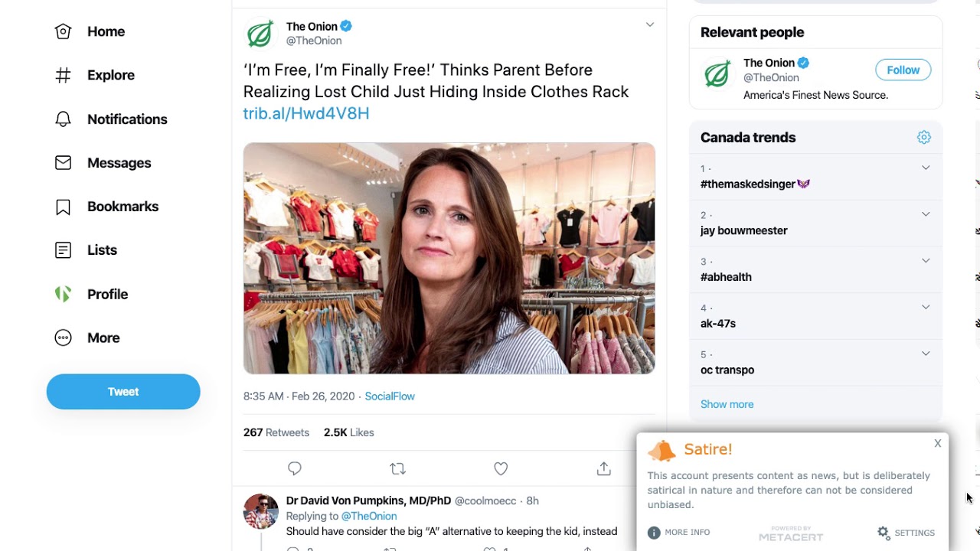Click the Bookmarks icon in sidebar
The width and height of the screenshot is (980, 551).
tap(63, 207)
